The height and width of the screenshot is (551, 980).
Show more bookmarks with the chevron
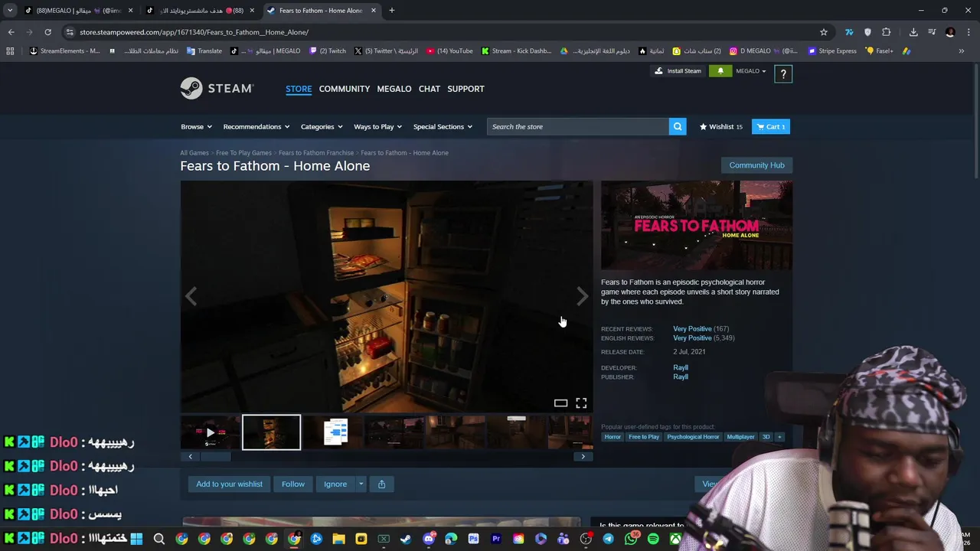point(961,51)
